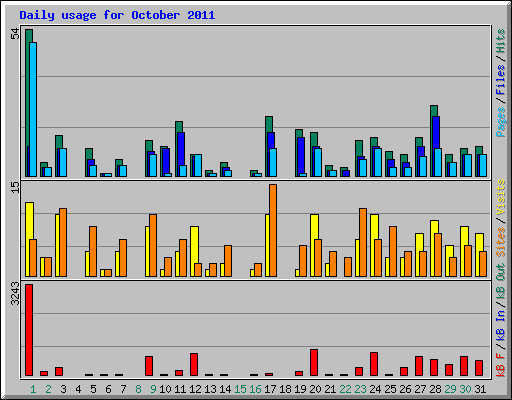Click day '29' label on the x-axis

[450, 389]
